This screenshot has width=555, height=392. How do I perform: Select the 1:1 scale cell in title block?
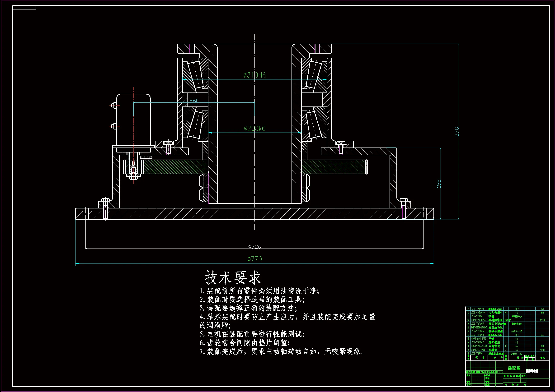coord(523,380)
